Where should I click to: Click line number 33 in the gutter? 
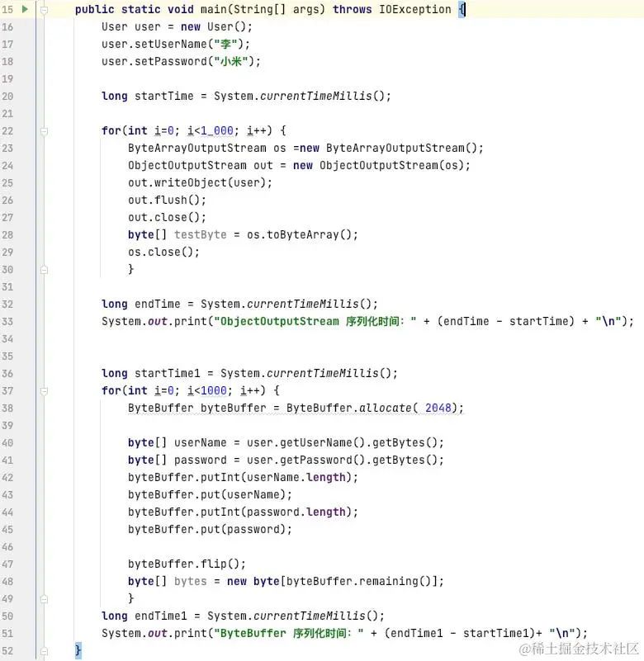coord(7,322)
